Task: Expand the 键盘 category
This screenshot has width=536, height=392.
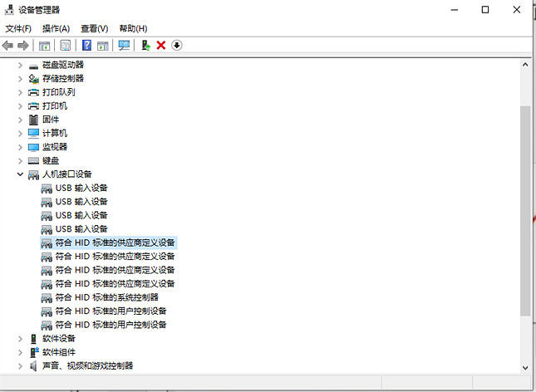Action: [x=20, y=160]
